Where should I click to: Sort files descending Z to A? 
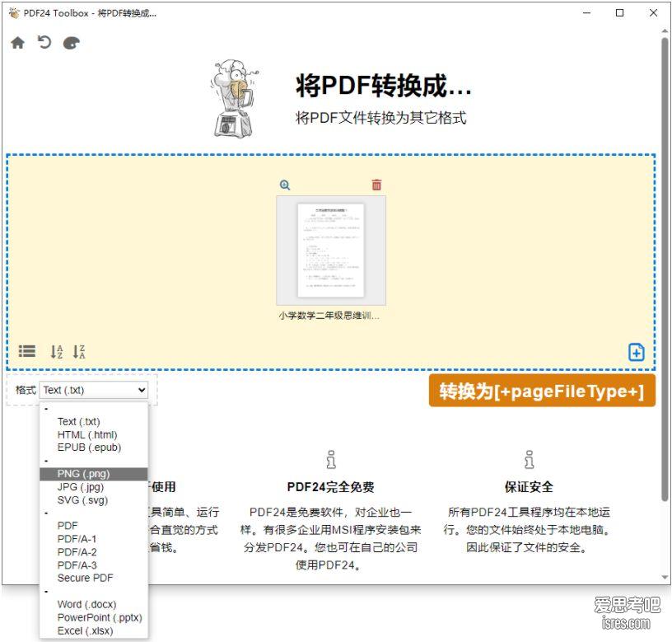click(x=79, y=352)
